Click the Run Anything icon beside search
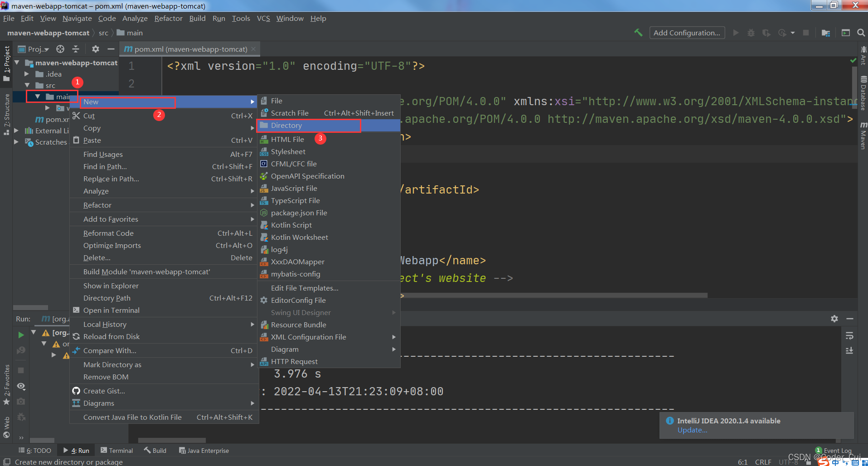The width and height of the screenshot is (868, 466). pos(846,33)
